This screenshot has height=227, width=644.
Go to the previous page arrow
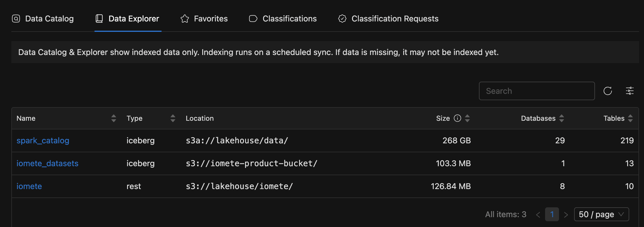(x=538, y=215)
